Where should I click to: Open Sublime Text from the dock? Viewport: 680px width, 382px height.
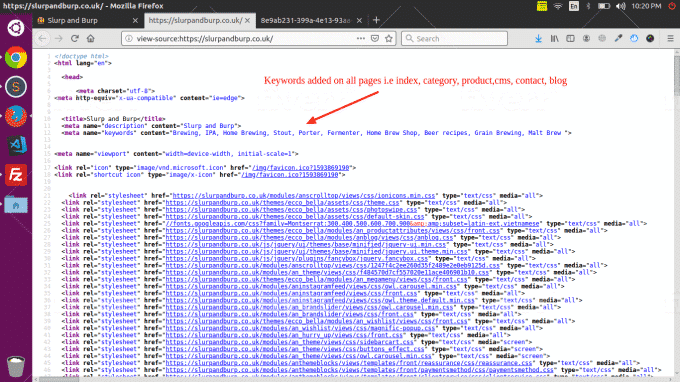(x=16, y=87)
